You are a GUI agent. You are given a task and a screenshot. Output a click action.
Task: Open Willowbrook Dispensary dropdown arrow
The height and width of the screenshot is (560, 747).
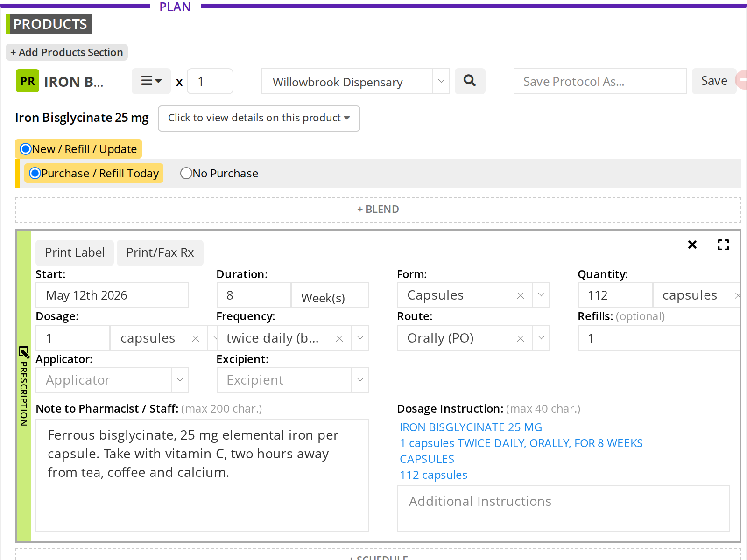441,81
